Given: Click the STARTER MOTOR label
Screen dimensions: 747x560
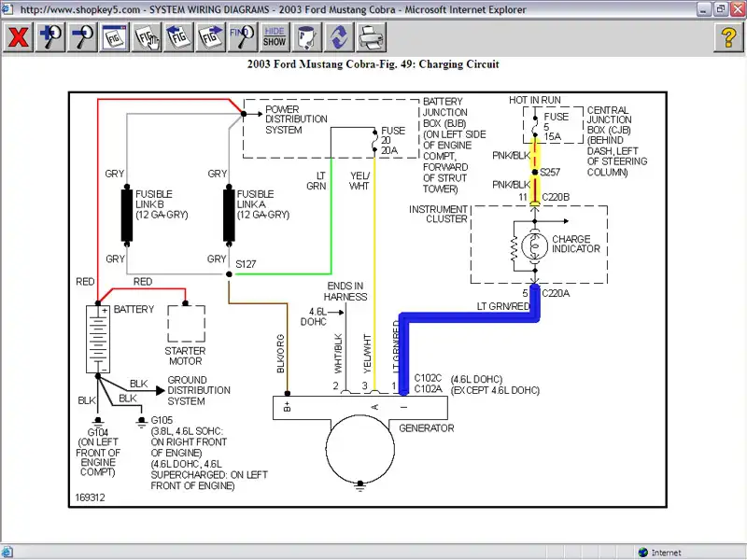Looking at the screenshot, I should tap(185, 357).
